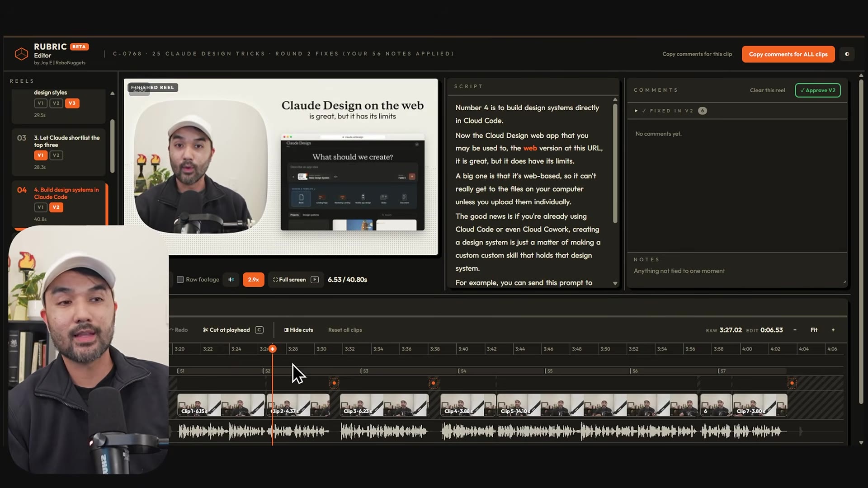Click the script panel scroll-up arrow
Image resolution: width=868 pixels, height=488 pixels.
click(615, 99)
